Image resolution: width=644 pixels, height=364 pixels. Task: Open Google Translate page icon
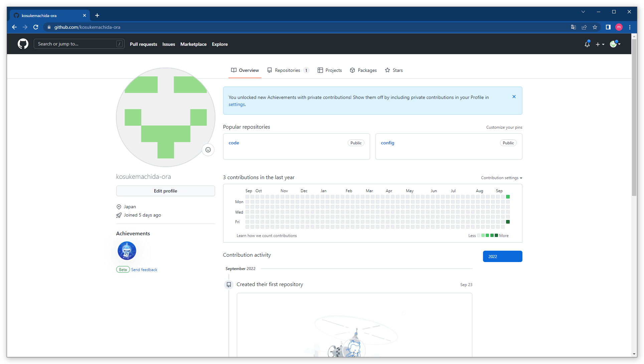point(574,27)
